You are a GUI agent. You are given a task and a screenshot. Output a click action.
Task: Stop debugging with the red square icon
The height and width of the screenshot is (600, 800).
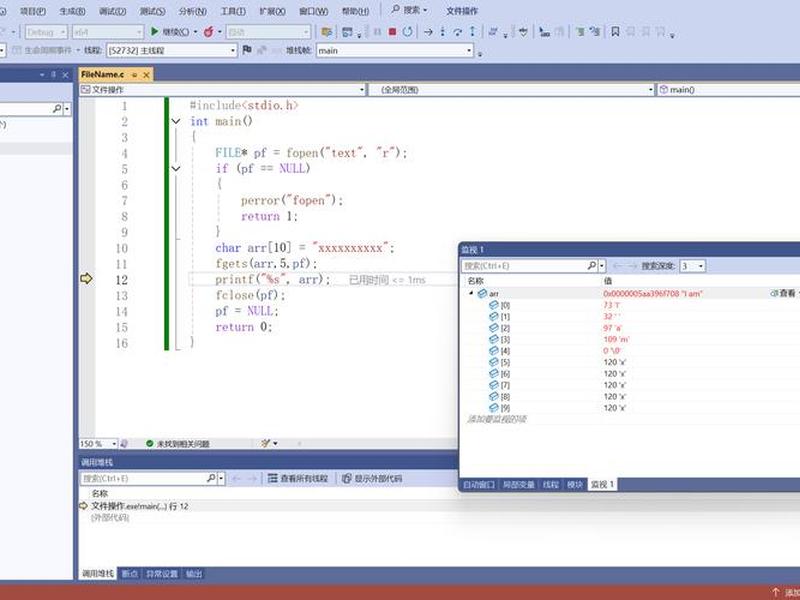tap(392, 32)
